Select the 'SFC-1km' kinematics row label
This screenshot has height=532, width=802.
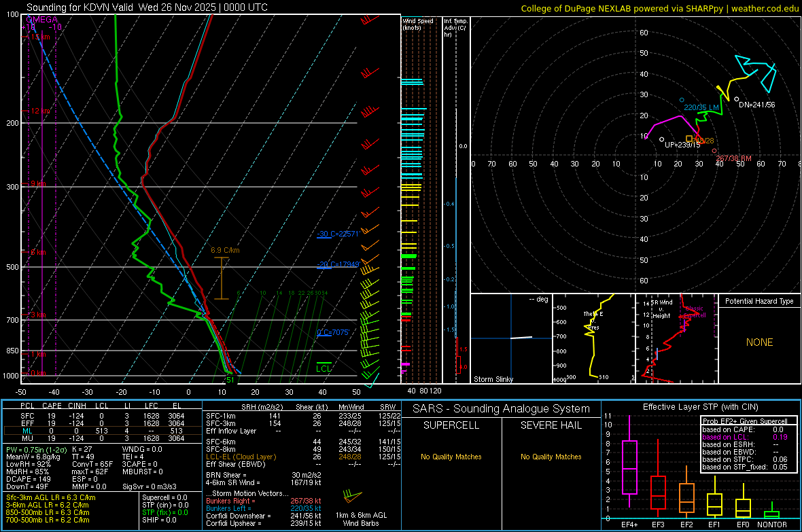(x=221, y=416)
